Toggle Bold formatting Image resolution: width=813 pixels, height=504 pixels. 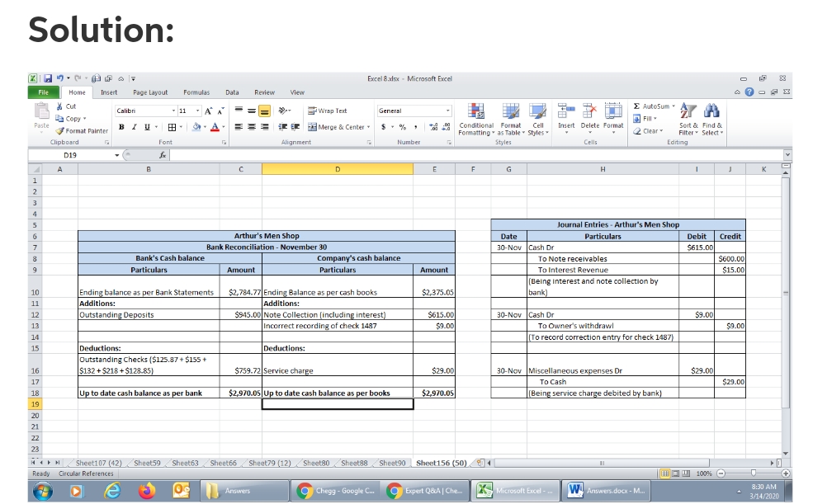(121, 127)
